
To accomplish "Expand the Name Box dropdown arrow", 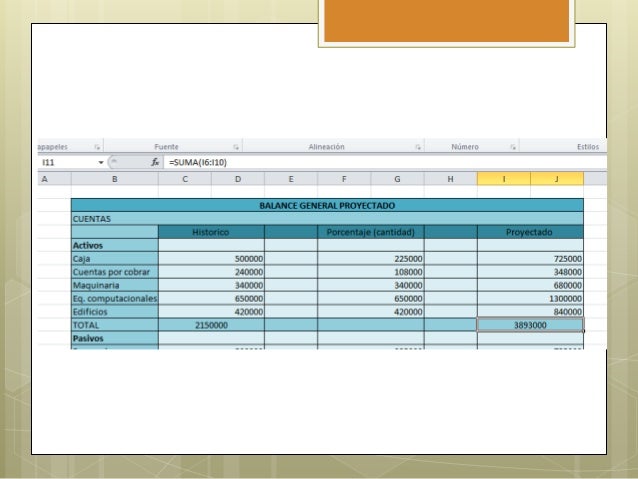I will [x=101, y=163].
